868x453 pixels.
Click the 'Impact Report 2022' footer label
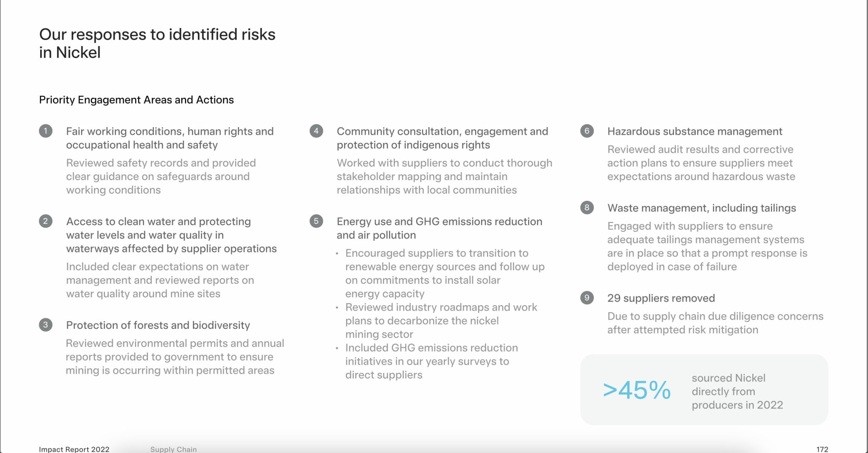(x=74, y=449)
